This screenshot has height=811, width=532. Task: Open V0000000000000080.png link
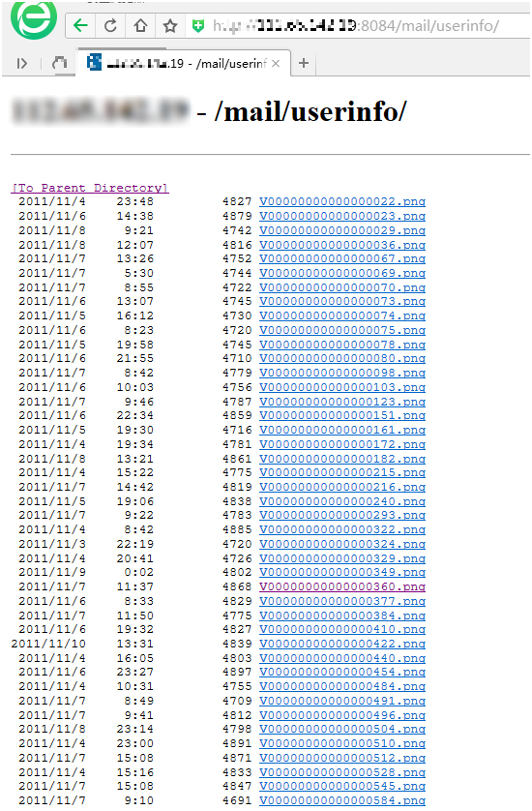tap(342, 358)
